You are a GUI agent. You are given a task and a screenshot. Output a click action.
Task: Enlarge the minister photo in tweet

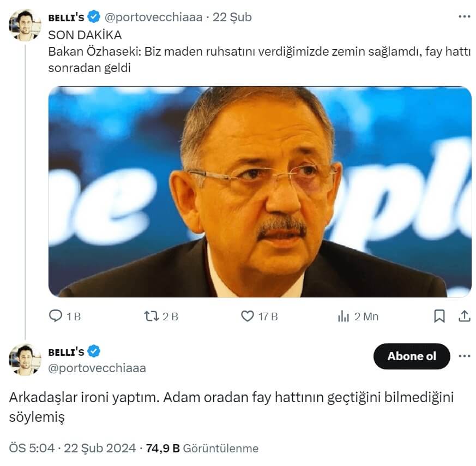(260, 192)
